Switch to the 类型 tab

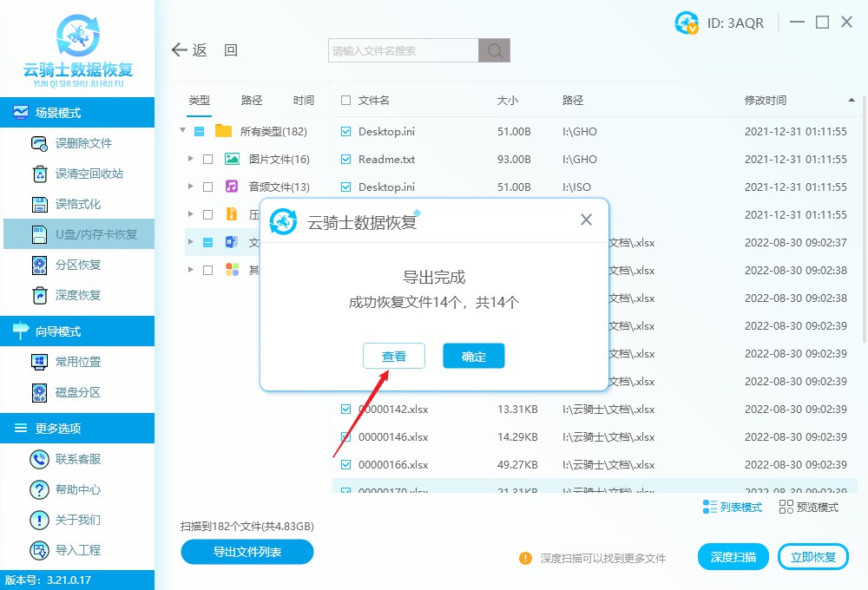coord(200,100)
